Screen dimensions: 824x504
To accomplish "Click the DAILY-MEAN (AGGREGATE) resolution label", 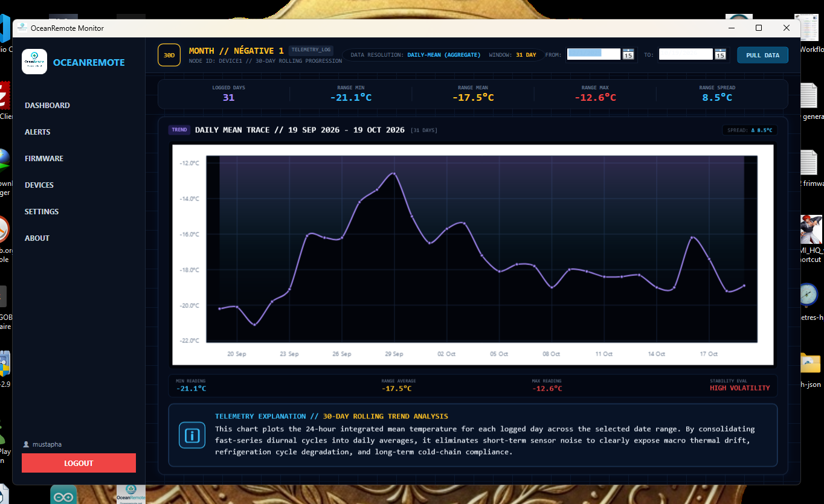I will (x=444, y=55).
